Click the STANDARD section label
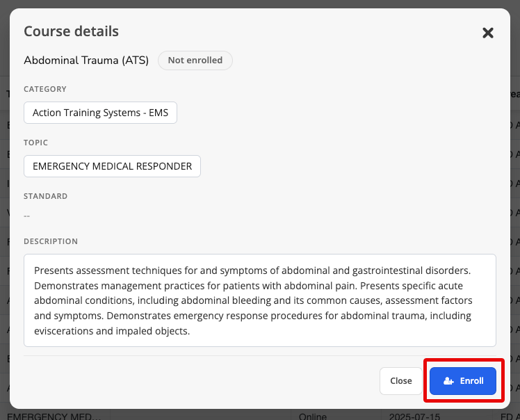This screenshot has width=520, height=420. coord(45,196)
